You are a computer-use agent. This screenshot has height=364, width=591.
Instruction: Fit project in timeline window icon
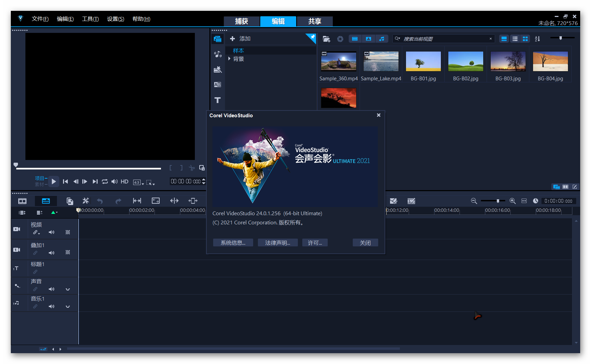[524, 201]
